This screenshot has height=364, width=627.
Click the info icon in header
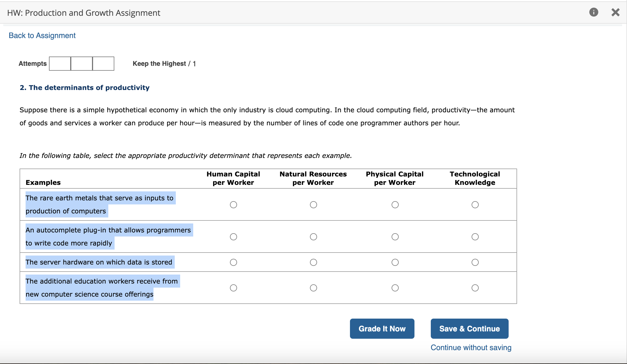point(594,12)
